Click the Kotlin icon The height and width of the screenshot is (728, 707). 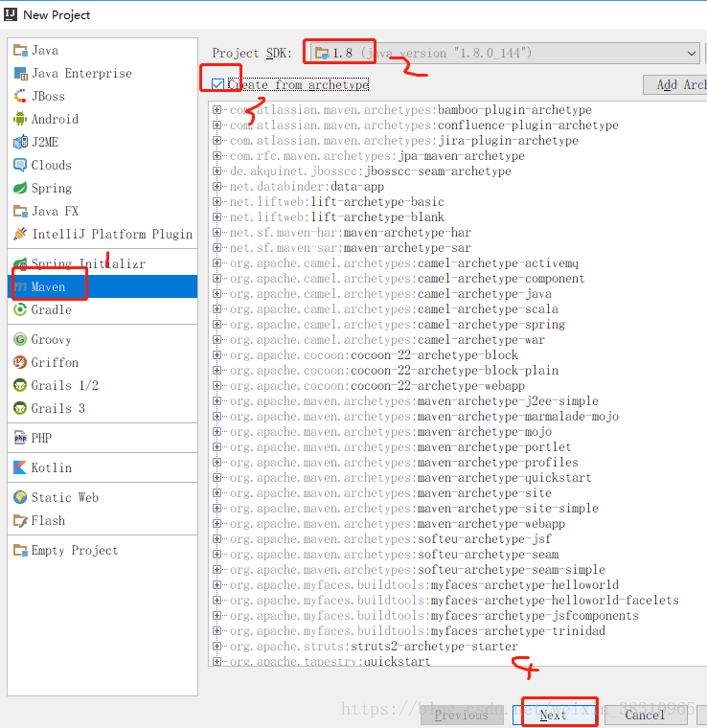(x=20, y=467)
